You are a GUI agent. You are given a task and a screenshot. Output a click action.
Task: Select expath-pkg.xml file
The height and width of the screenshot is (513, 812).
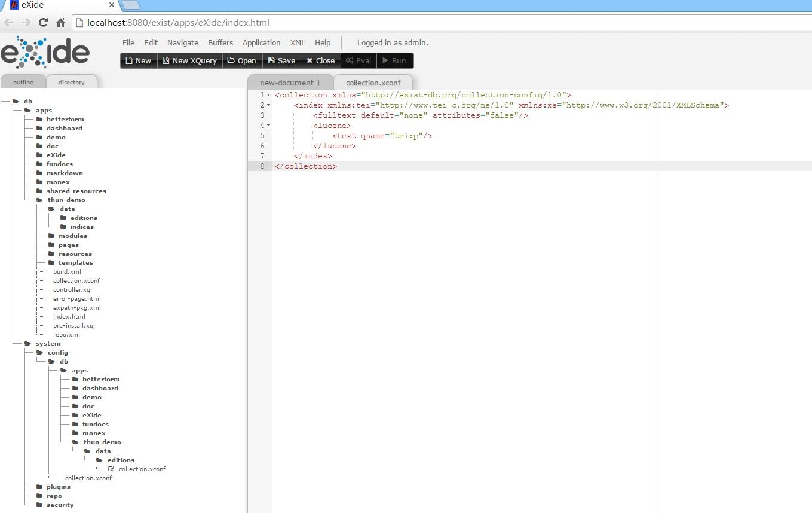coord(76,307)
